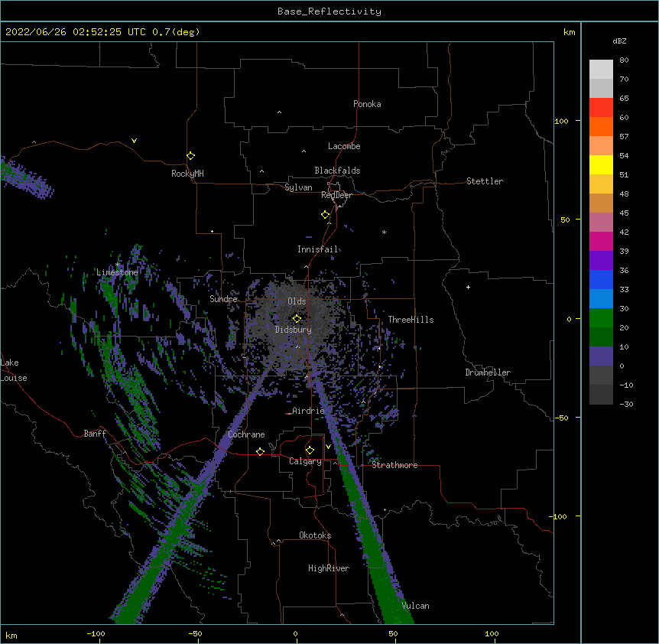Select the magenta 39-42 dBZ legend swatch
This screenshot has width=659, height=644.
coord(601,242)
